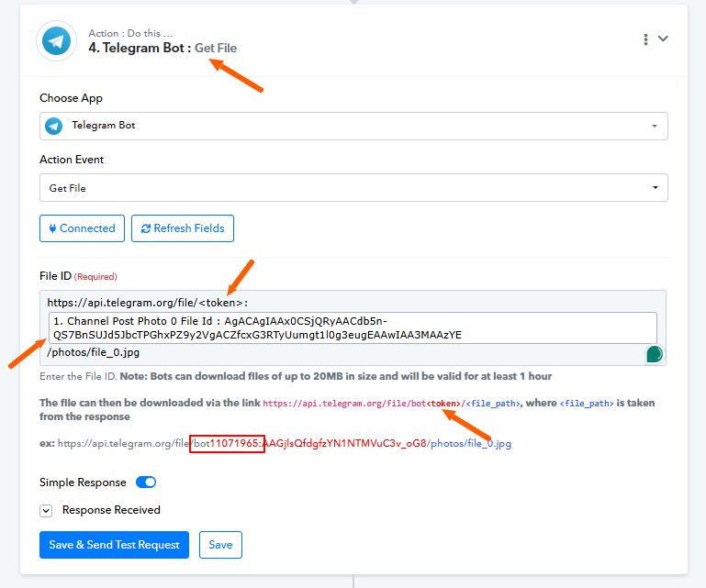Click Save & Send Test Request
706x588 pixels.
point(114,545)
